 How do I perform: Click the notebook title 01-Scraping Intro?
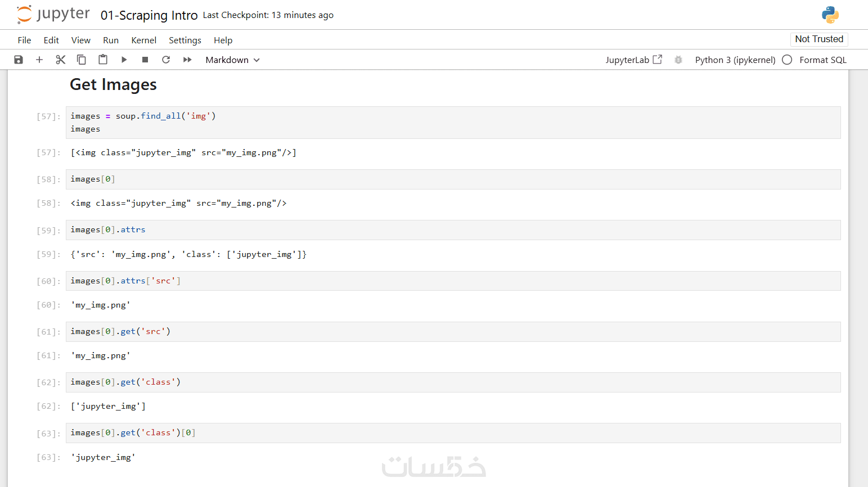coord(149,15)
